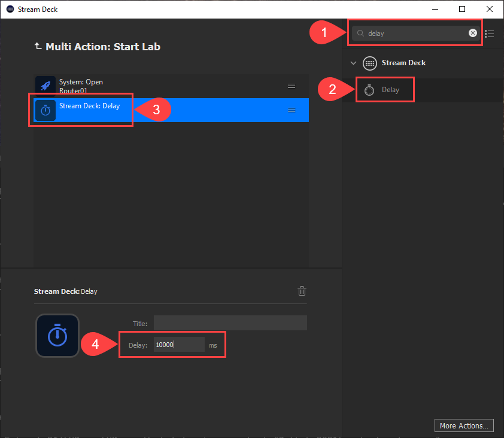Click the Stream Deck category keypad icon
Image resolution: width=504 pixels, height=438 pixels.
pyautogui.click(x=370, y=63)
